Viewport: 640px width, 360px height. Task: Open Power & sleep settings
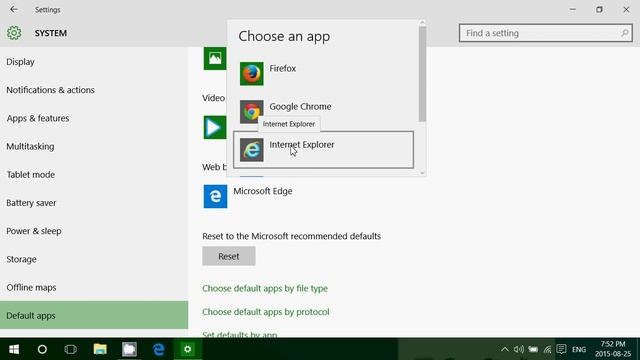tap(94, 231)
